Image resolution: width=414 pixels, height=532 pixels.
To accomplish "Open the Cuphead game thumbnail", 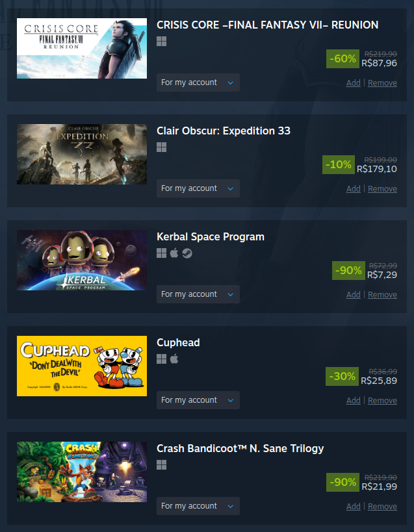I will [x=82, y=366].
